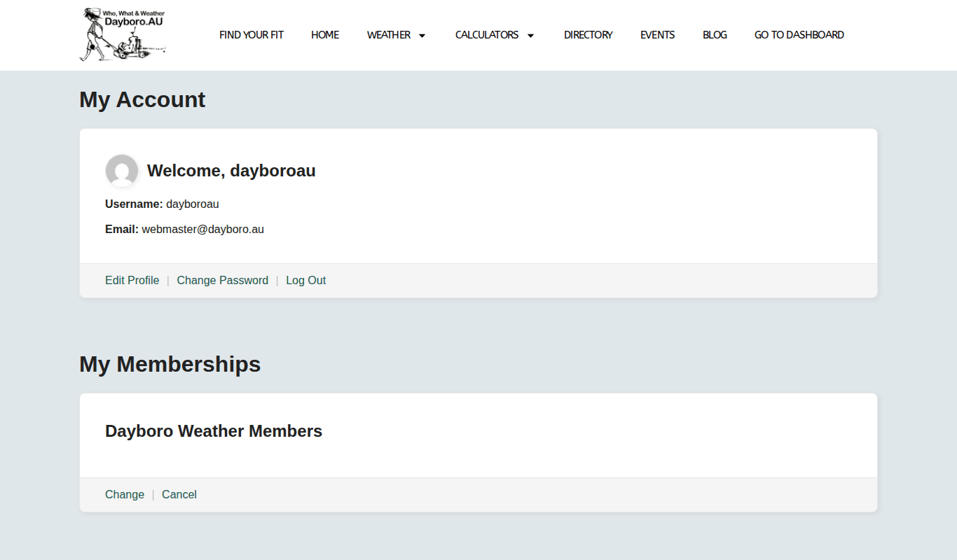This screenshot has width=957, height=560.
Task: Click Change under Dayboro Weather Members
Action: click(125, 494)
